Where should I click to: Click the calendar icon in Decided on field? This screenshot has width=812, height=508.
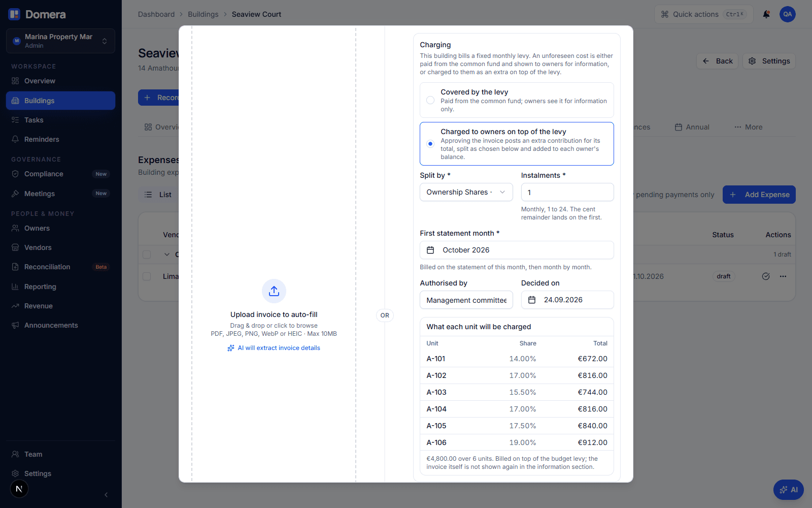click(532, 300)
